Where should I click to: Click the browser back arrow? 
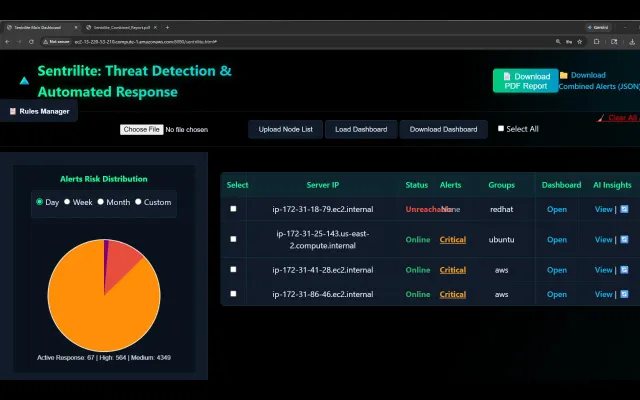7,42
